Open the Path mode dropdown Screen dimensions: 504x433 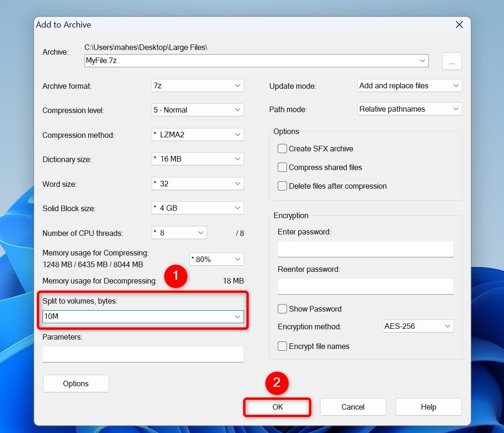click(410, 109)
